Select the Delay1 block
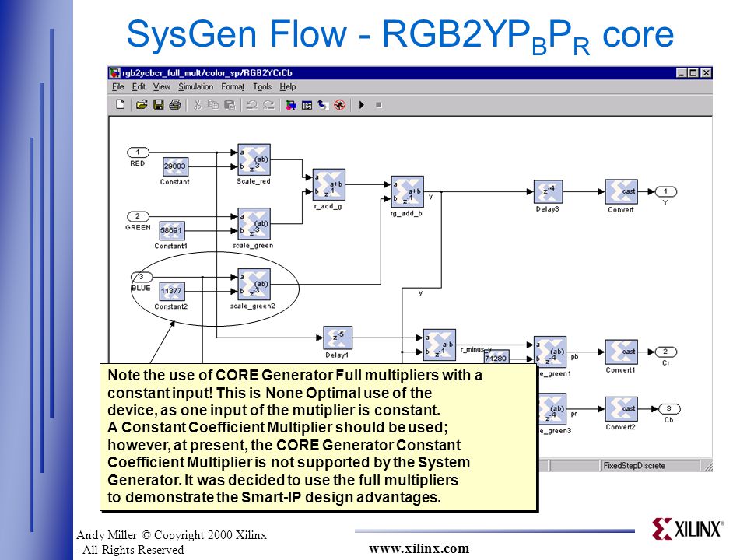This screenshot has width=747, height=560. (x=338, y=338)
